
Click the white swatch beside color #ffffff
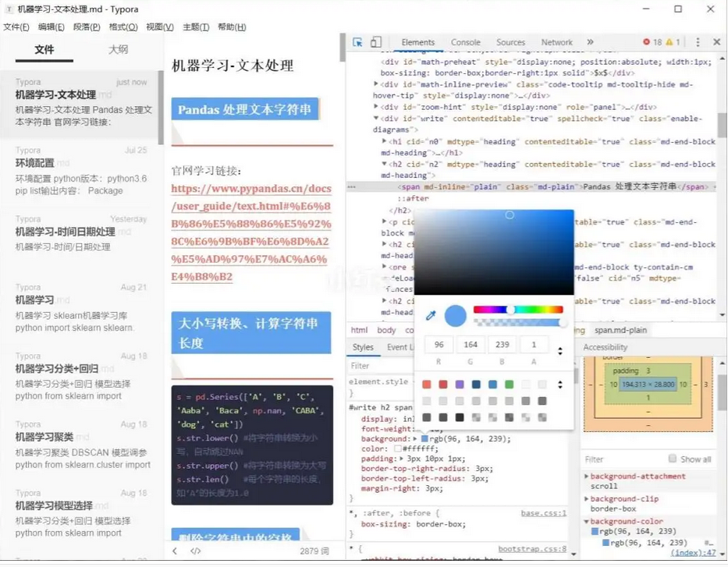pos(397,448)
